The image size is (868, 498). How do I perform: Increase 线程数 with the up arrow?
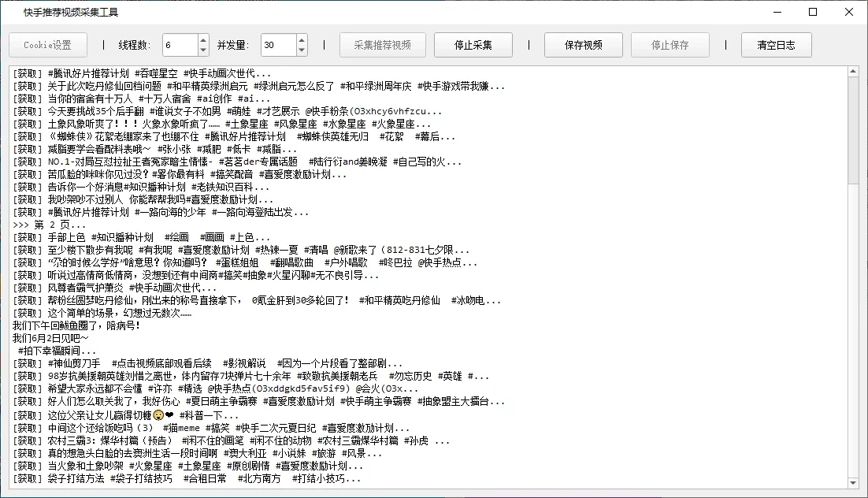tap(203, 40)
